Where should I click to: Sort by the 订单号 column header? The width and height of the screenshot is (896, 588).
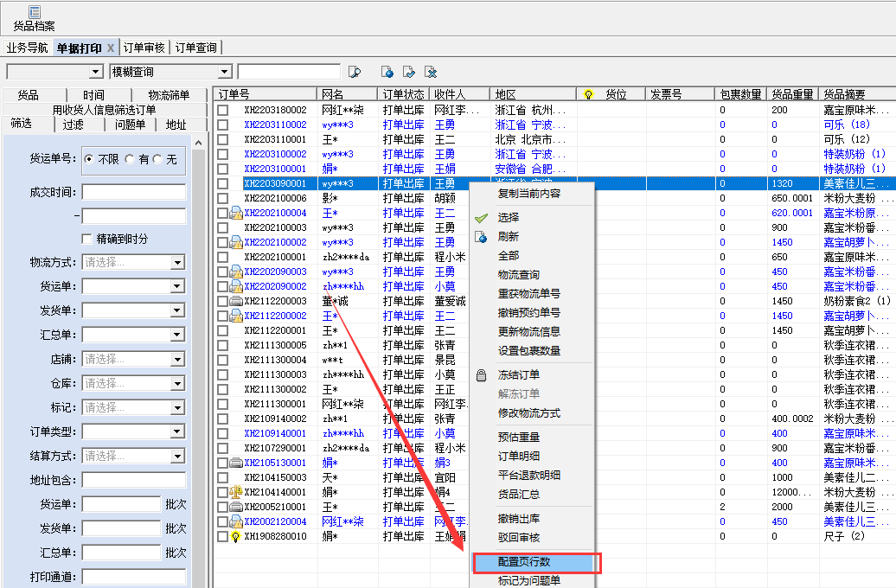[266, 94]
